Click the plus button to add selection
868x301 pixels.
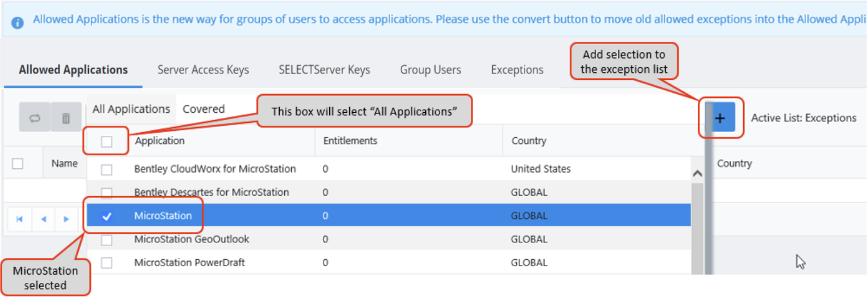[x=720, y=118]
